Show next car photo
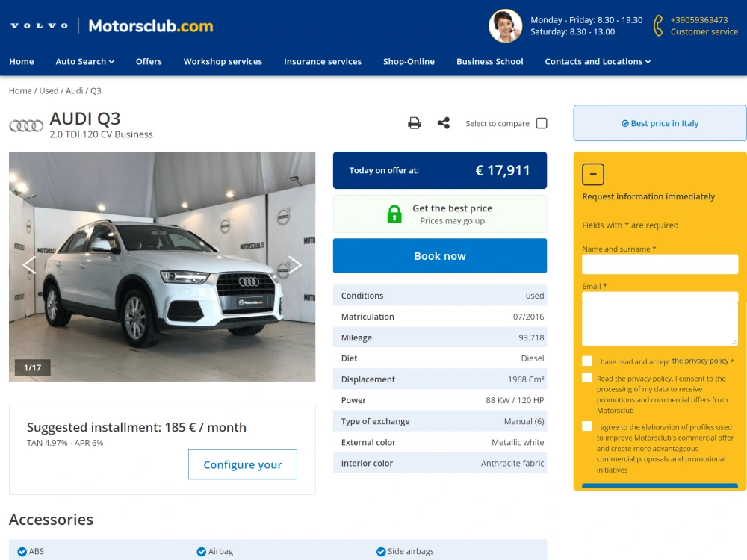This screenshot has width=747, height=560. (x=295, y=265)
